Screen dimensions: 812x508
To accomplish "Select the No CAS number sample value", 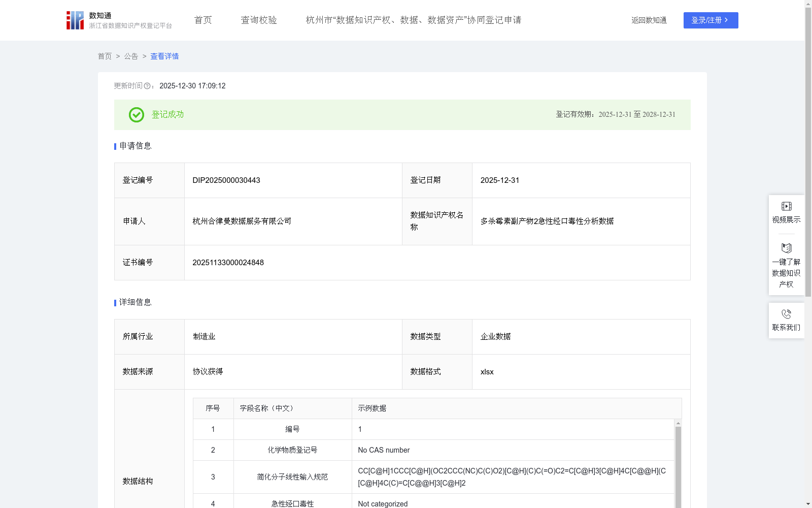I will pyautogui.click(x=384, y=450).
